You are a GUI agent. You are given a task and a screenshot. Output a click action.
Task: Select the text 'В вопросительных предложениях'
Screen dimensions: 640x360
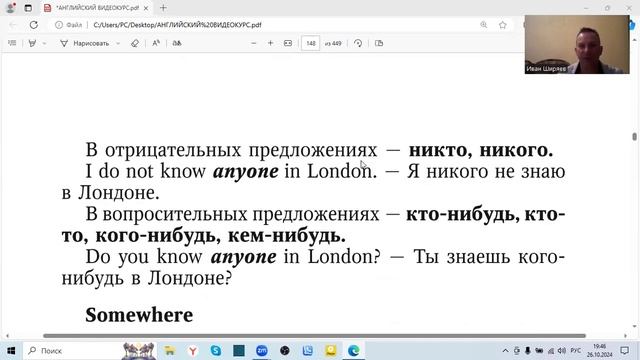232,214
